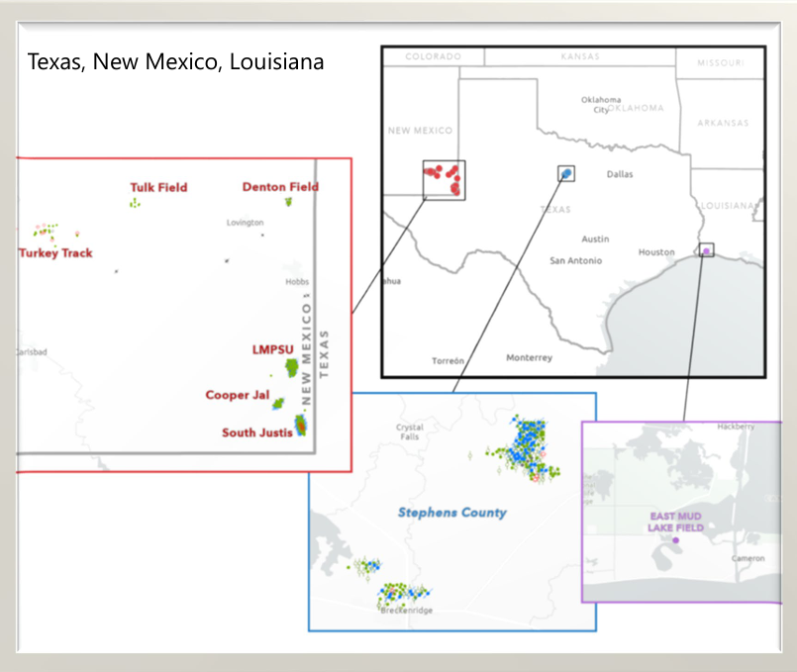Select the Breckenridge town label
The width and height of the screenshot is (797, 672).
coord(406,612)
